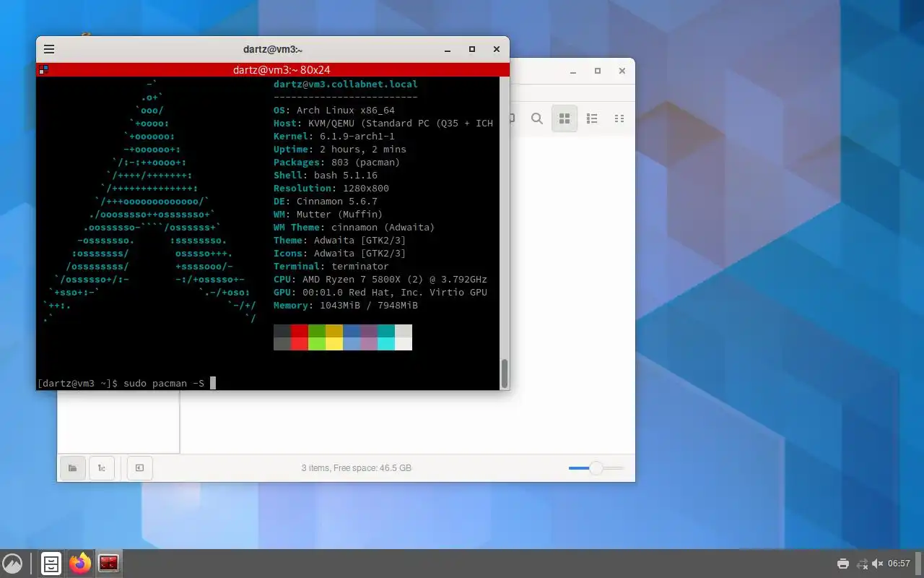Show Treeview in file manager sidebar
Screen dimensions: 924x578
click(102, 468)
